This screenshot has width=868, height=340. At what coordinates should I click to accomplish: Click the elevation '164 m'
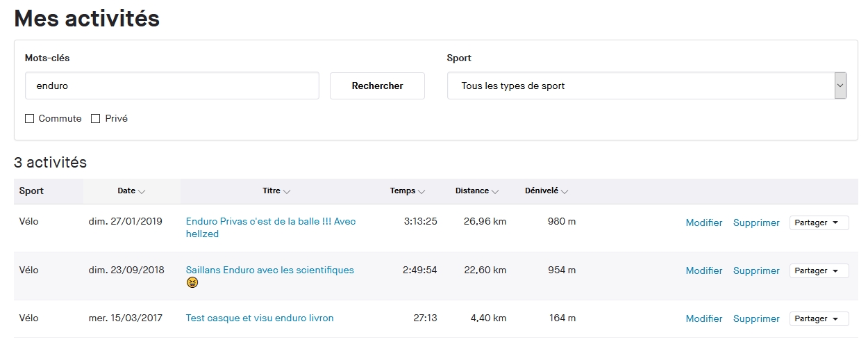(x=562, y=318)
